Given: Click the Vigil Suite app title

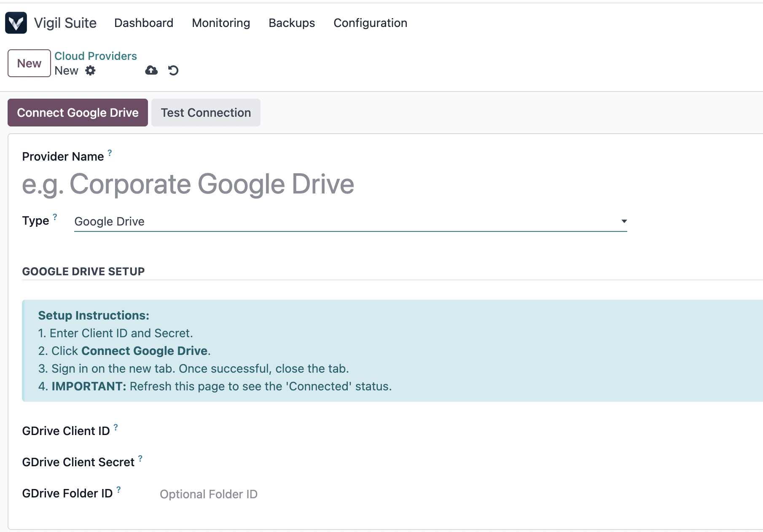Looking at the screenshot, I should (65, 23).
